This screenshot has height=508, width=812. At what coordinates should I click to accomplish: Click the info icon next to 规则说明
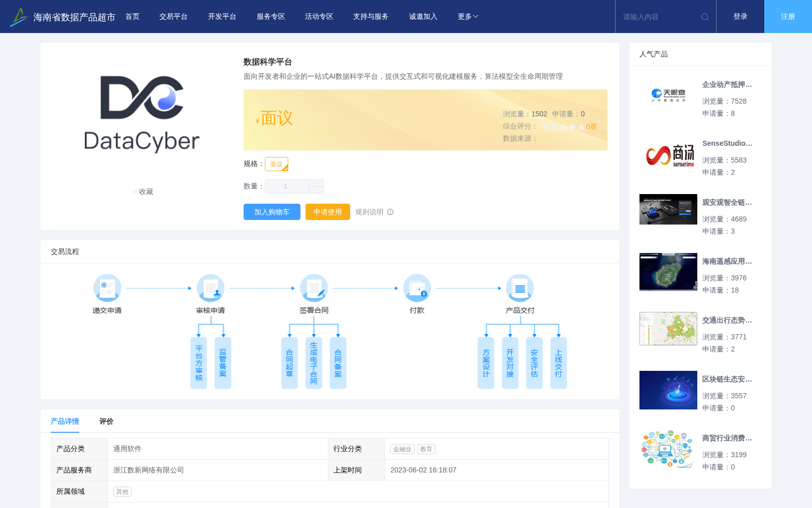point(390,212)
